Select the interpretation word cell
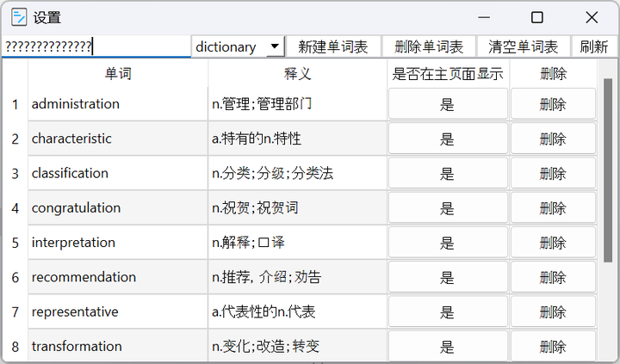Viewport: 620px width, 364px height. pyautogui.click(x=118, y=243)
